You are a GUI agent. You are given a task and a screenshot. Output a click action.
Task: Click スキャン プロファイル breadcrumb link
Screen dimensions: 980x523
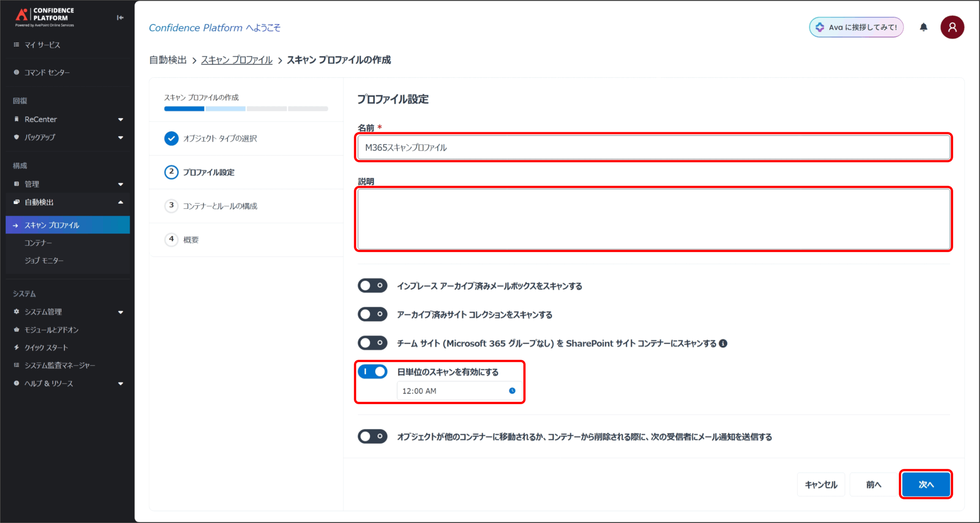coord(237,60)
